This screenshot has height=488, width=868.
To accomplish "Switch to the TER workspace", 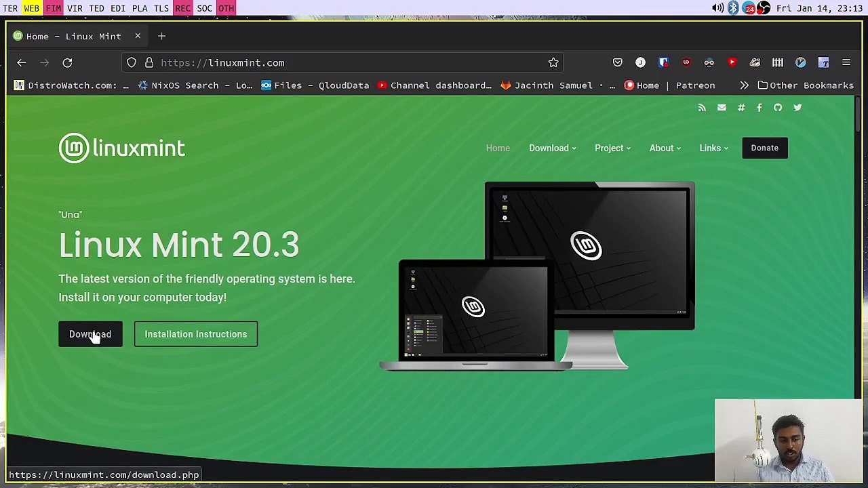I will (x=9, y=8).
